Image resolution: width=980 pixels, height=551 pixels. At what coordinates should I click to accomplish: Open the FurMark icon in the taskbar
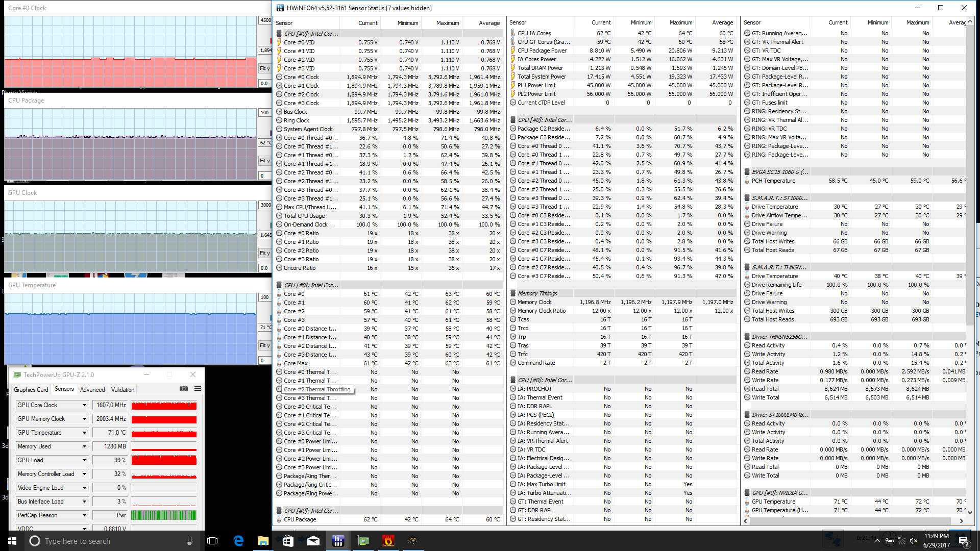(388, 541)
